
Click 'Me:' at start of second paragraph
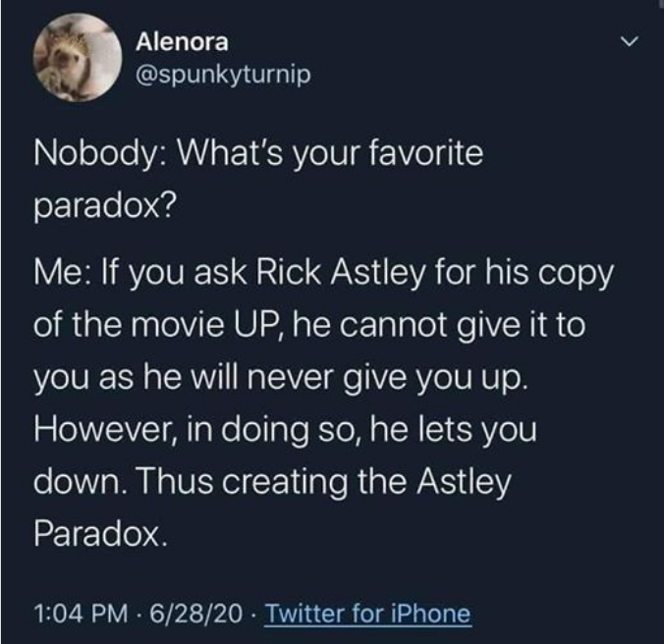coord(61,272)
